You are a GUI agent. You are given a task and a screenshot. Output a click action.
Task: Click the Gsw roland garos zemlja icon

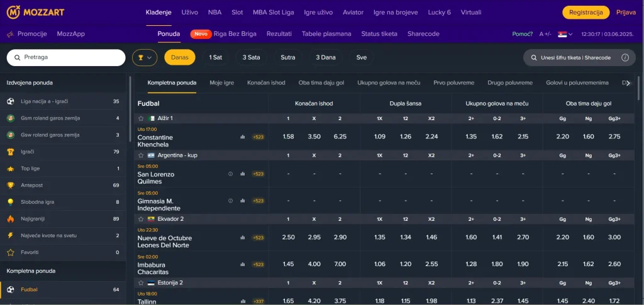(11, 135)
